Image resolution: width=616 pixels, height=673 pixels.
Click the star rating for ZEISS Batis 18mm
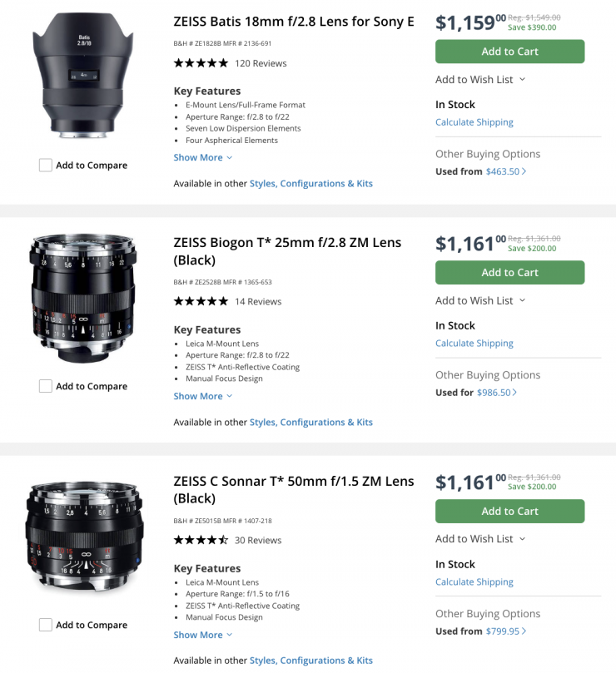201,63
